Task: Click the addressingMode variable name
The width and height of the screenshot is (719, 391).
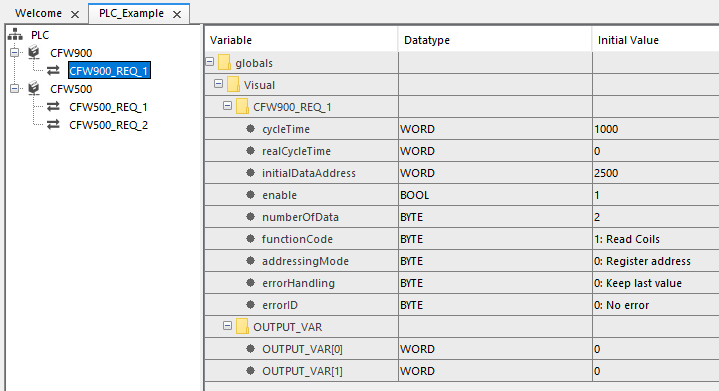Action: tap(305, 261)
